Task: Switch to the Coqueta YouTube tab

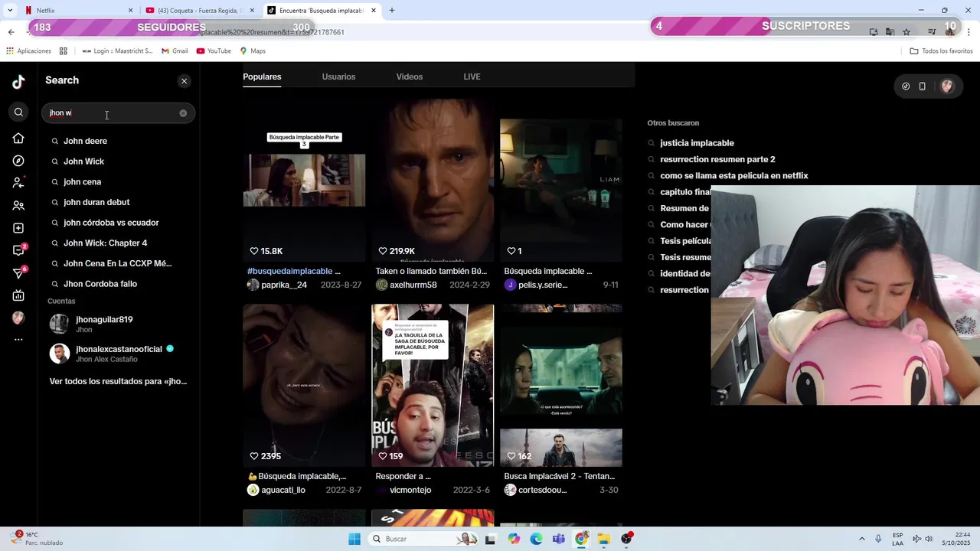Action: click(199, 11)
